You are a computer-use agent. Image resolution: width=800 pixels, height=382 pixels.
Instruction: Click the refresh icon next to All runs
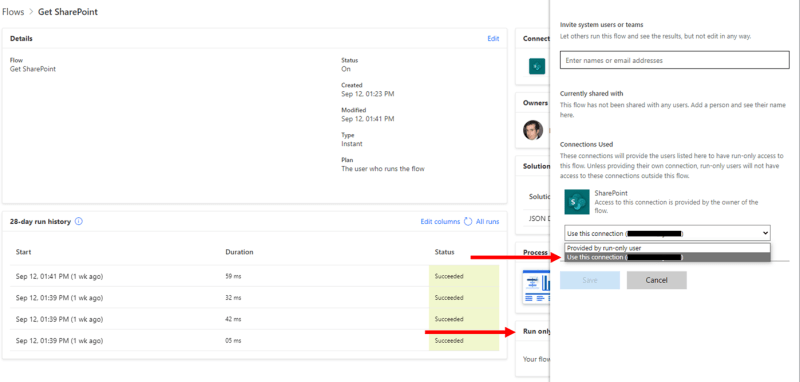tap(468, 222)
